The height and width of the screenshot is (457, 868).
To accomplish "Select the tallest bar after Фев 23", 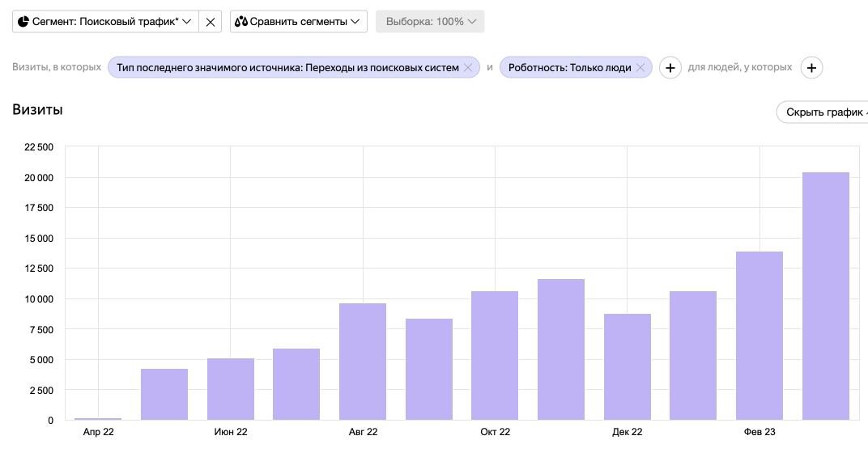I will point(825,296).
